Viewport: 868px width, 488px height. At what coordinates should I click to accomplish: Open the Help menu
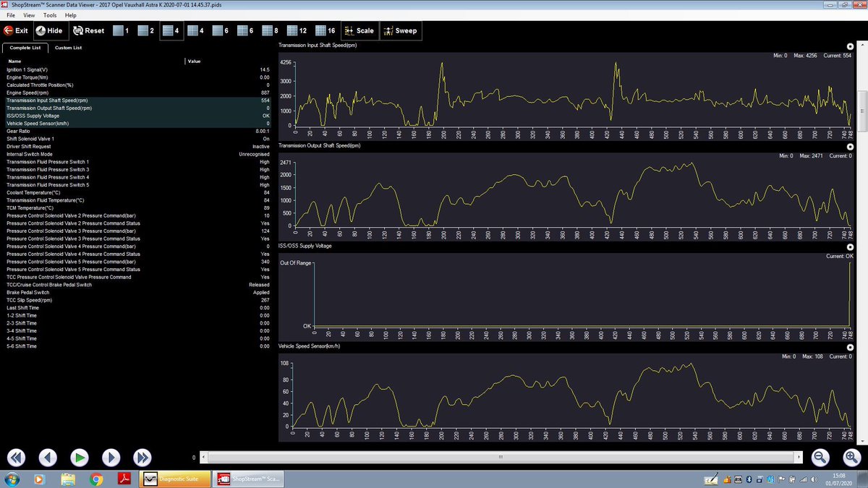click(x=70, y=15)
